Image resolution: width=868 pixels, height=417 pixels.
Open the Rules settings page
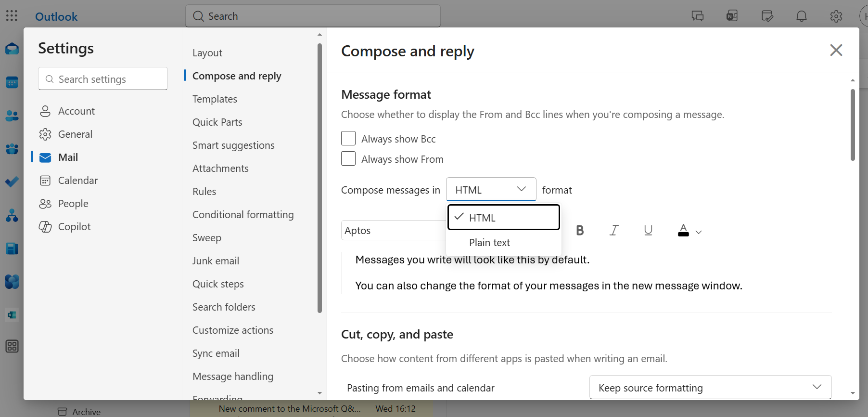click(204, 192)
